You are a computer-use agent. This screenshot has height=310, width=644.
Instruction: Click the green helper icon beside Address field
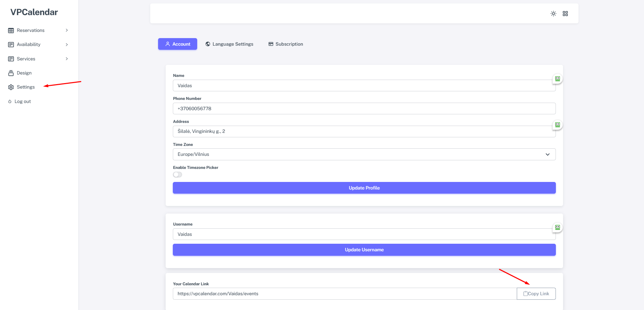(x=557, y=125)
